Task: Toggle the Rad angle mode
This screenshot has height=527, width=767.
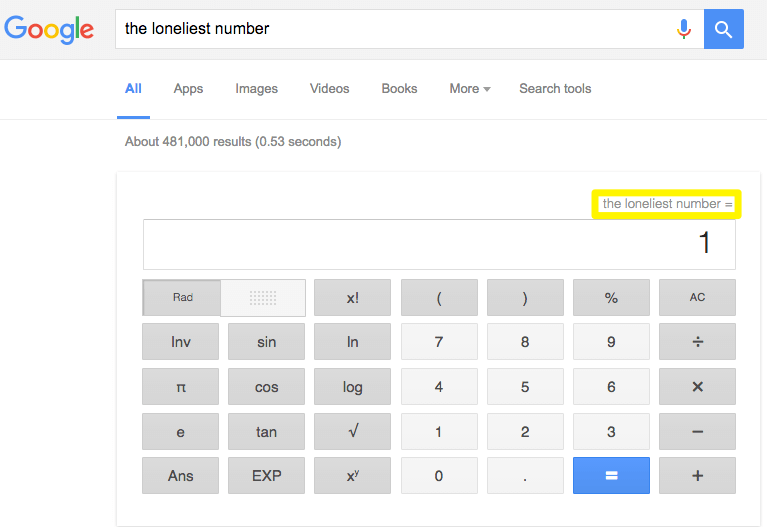Action: pos(181,298)
